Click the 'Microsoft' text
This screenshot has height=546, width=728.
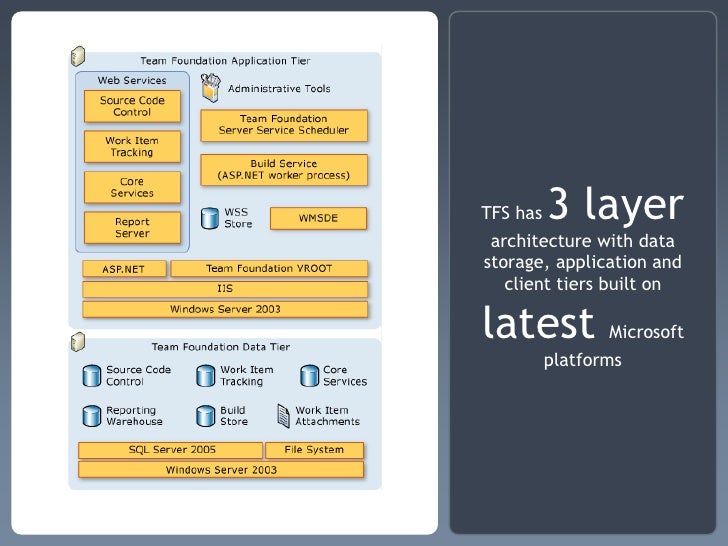(646, 332)
